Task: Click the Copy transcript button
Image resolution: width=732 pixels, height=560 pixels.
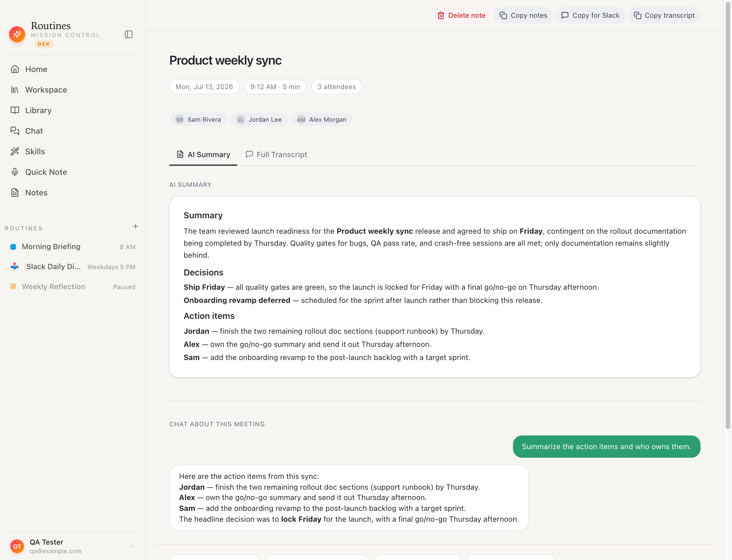Action: click(664, 15)
